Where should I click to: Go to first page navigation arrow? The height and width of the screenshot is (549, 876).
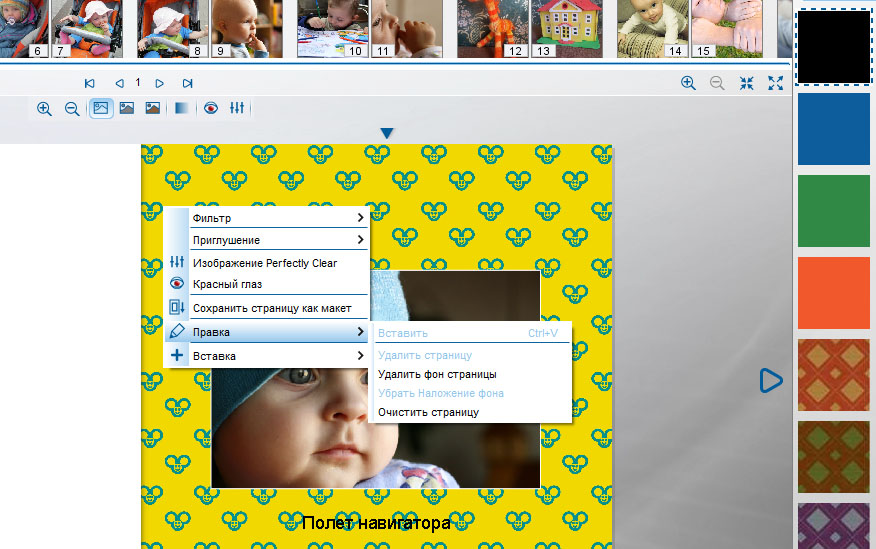[89, 83]
